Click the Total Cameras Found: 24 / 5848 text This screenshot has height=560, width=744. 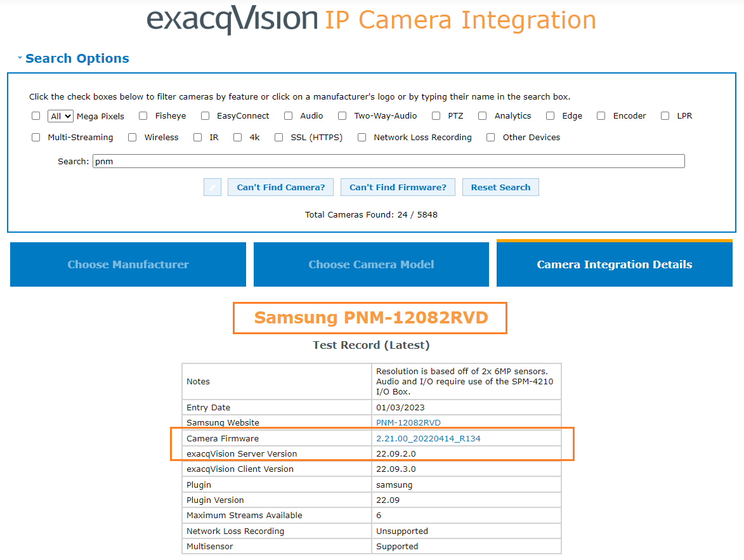pyautogui.click(x=371, y=214)
